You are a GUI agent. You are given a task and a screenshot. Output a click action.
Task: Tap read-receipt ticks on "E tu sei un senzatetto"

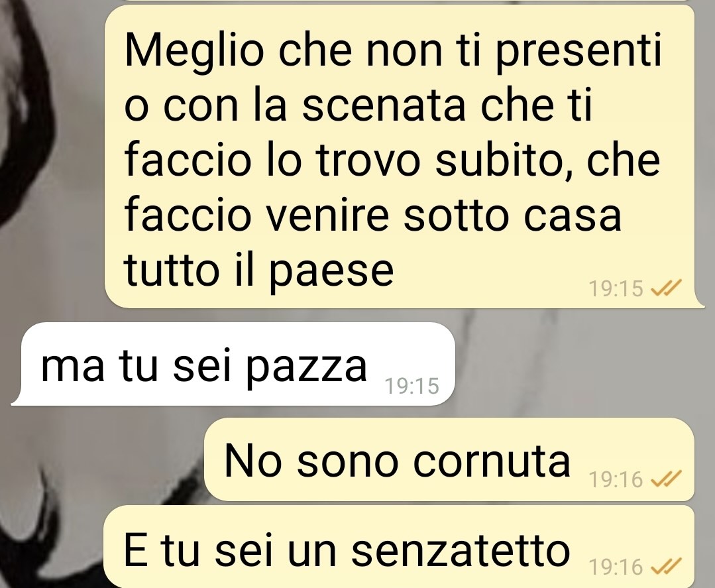[x=665, y=566]
